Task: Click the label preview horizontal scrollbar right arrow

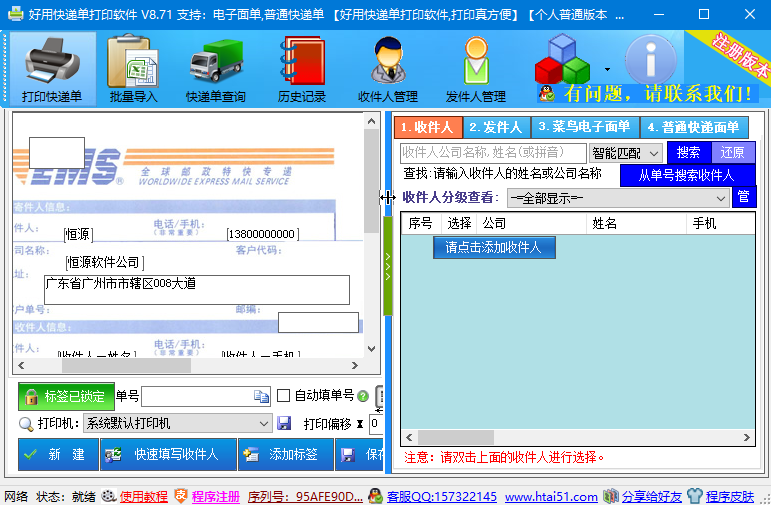Action: click(355, 365)
